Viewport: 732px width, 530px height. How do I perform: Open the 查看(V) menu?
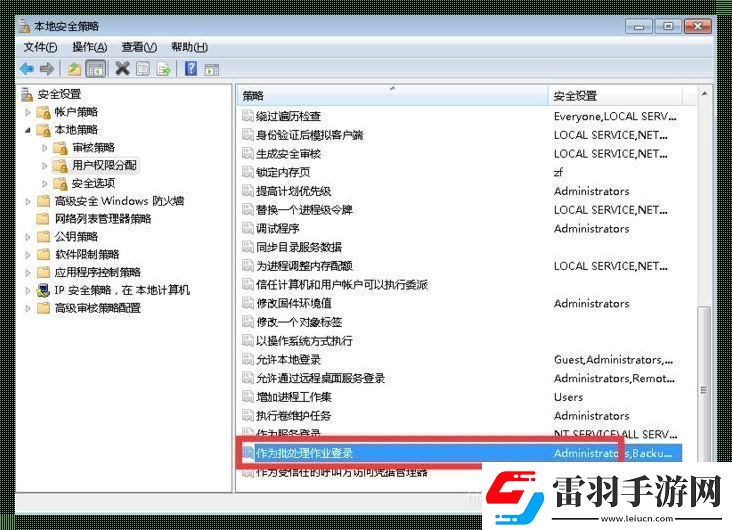tap(139, 47)
